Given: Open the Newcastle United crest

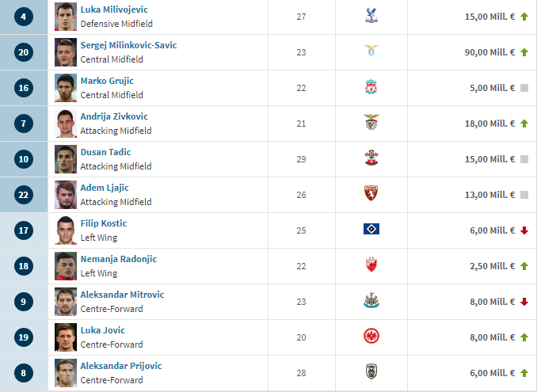Looking at the screenshot, I should [371, 300].
